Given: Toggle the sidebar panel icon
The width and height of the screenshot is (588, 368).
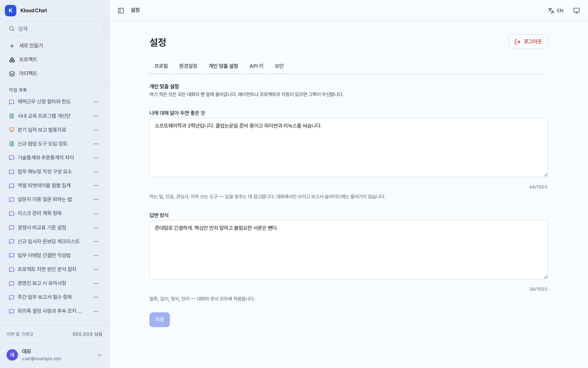Looking at the screenshot, I should 121,10.
